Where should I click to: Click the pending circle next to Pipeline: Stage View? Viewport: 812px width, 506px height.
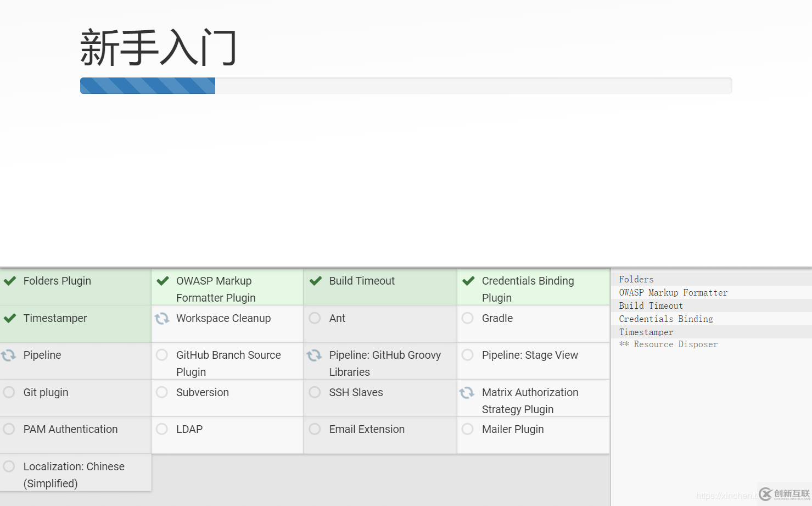pyautogui.click(x=468, y=355)
